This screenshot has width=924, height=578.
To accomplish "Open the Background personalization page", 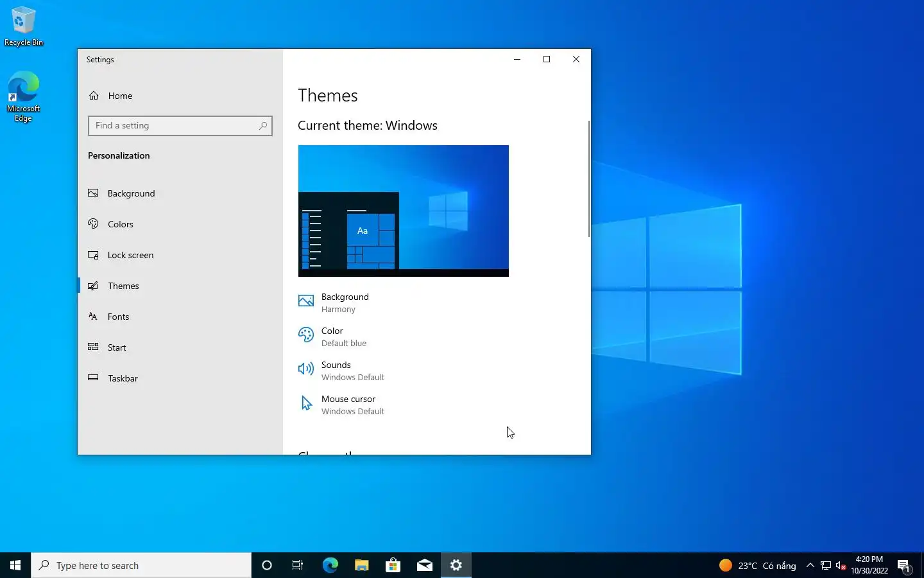I will tap(180, 193).
